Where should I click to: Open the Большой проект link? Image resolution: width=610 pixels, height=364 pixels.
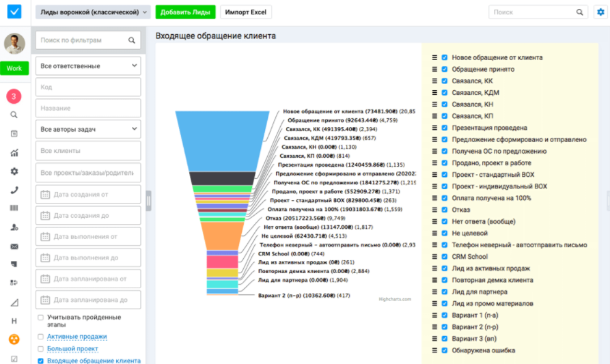[72, 349]
